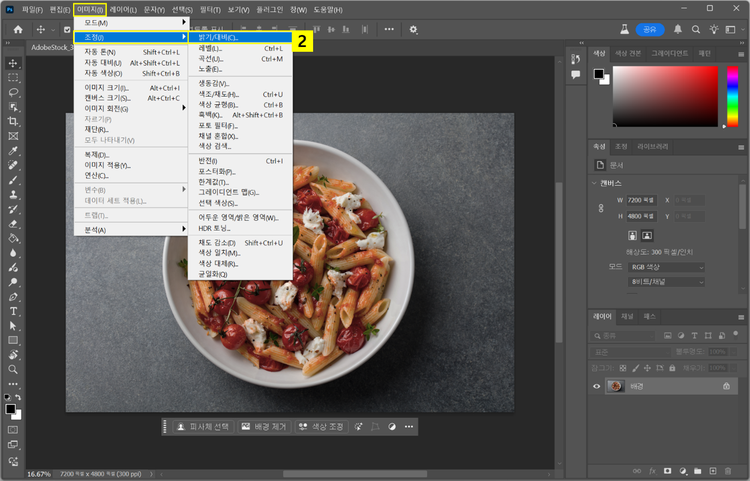Select the Pen tool
This screenshot has width=750, height=481.
pyautogui.click(x=13, y=296)
